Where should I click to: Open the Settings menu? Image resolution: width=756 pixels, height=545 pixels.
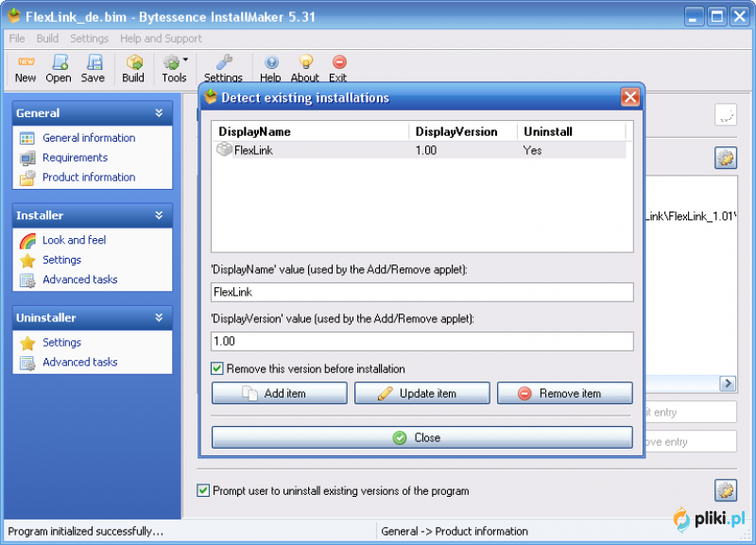point(89,39)
